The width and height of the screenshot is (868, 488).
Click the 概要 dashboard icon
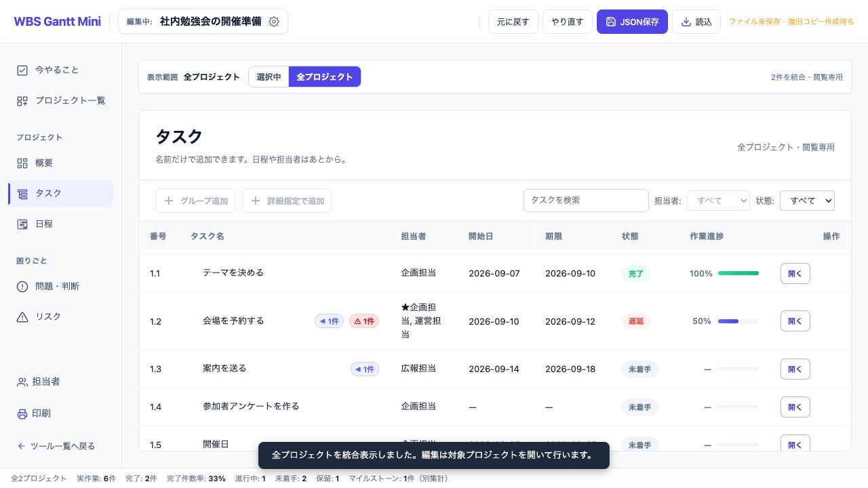tap(22, 163)
